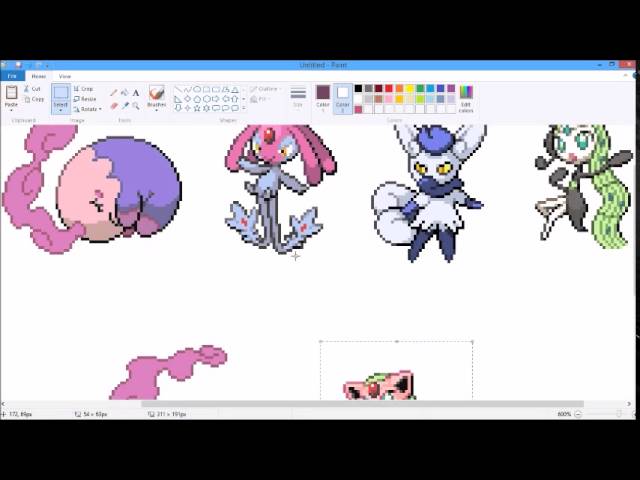Image resolution: width=640 pixels, height=480 pixels.
Task: Choose the Five-point star shape
Action: coord(197,108)
